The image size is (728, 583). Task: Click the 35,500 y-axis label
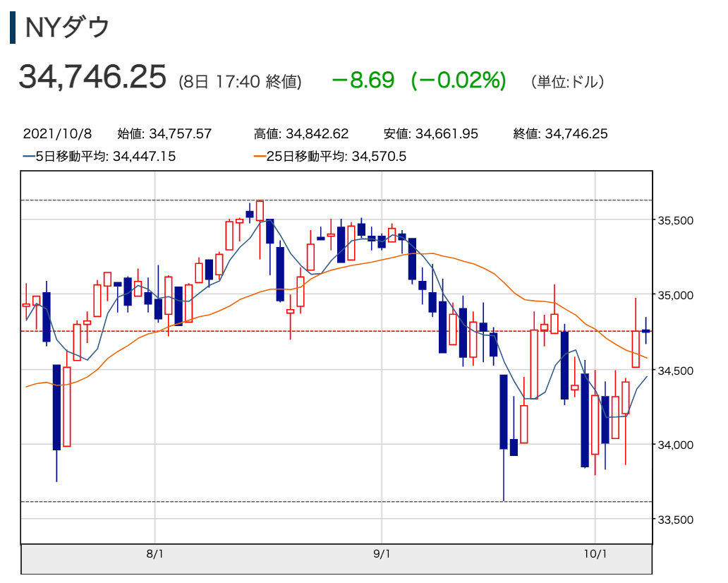[x=676, y=220]
